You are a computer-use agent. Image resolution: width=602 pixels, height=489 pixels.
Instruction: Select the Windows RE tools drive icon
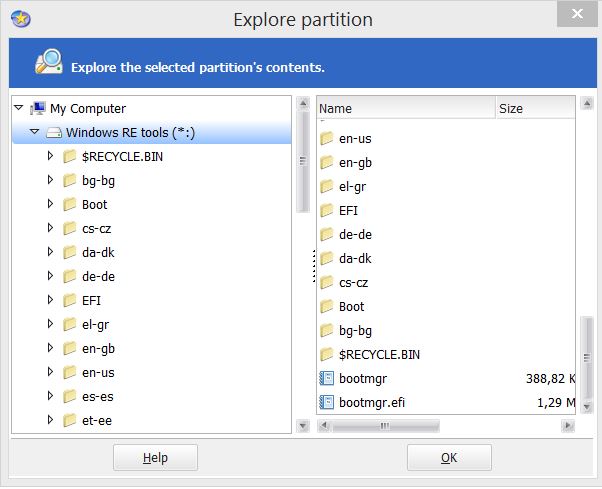point(54,133)
